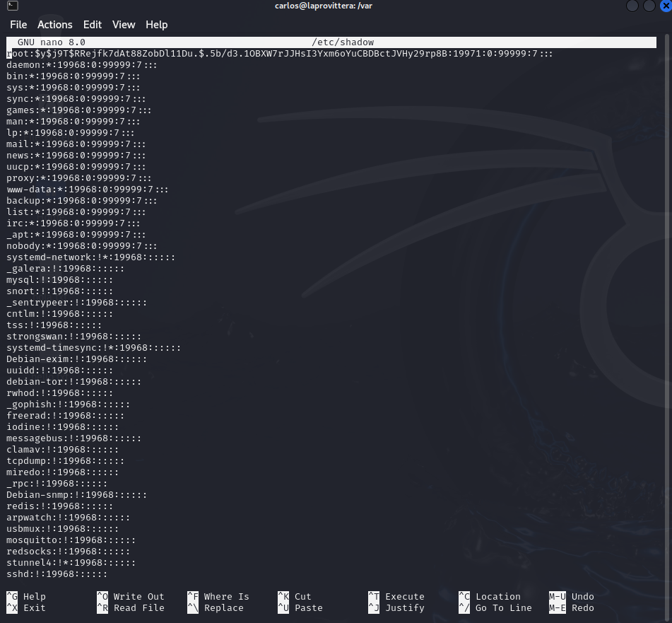This screenshot has width=672, height=623.
Task: Place cursor on the bin account line
Action: (73, 76)
